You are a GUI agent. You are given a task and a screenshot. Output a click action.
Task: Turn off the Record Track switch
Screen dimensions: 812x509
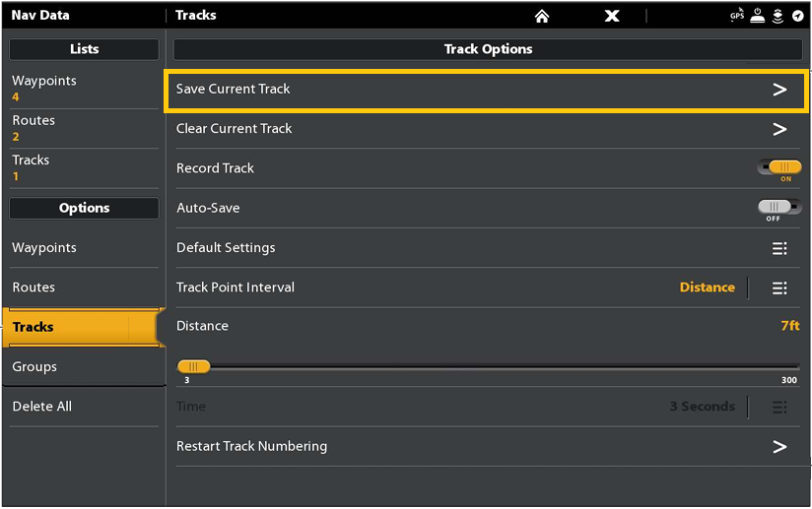[779, 168]
